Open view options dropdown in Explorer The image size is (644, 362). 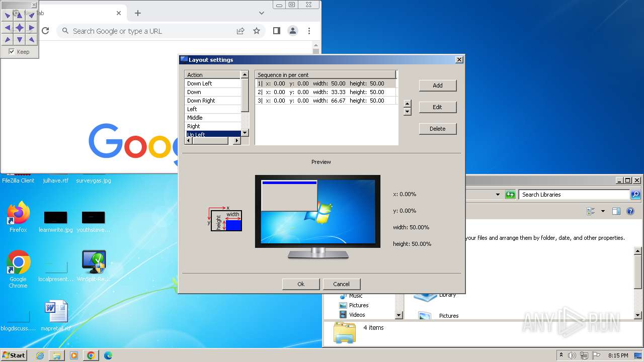(x=603, y=211)
